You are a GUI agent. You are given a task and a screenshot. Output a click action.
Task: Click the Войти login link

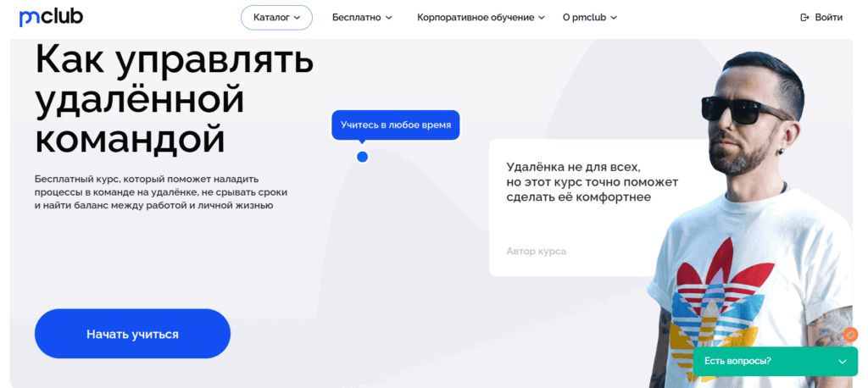click(x=822, y=17)
